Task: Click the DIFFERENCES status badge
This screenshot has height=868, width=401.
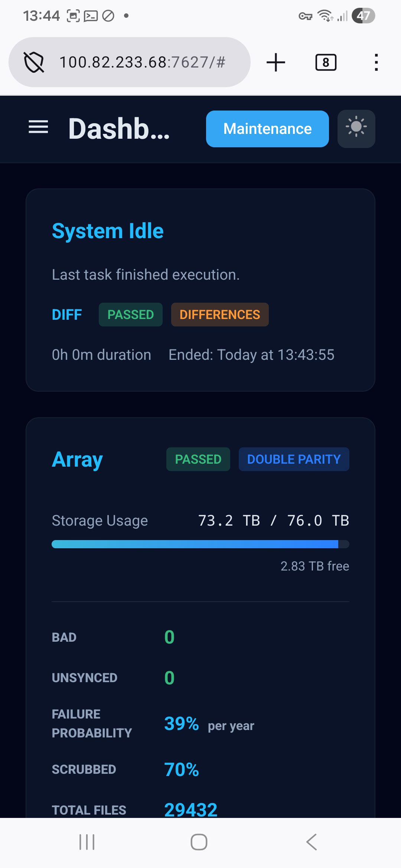Action: [x=220, y=315]
